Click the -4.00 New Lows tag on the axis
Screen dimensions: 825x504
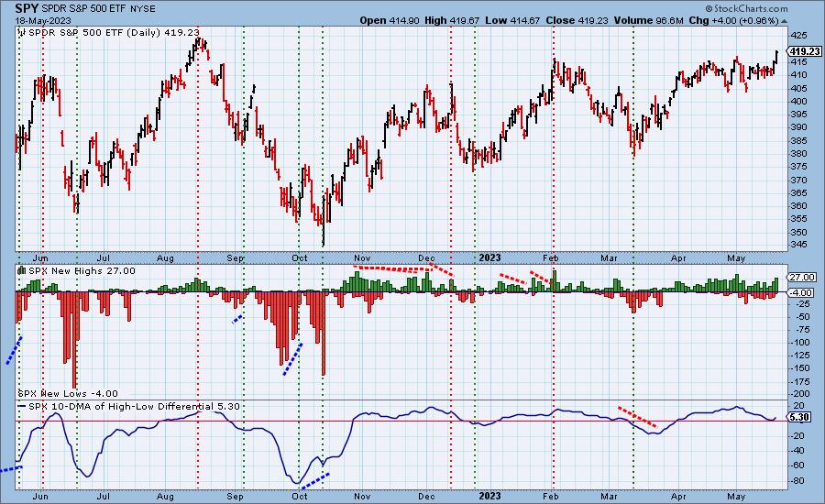(x=801, y=292)
